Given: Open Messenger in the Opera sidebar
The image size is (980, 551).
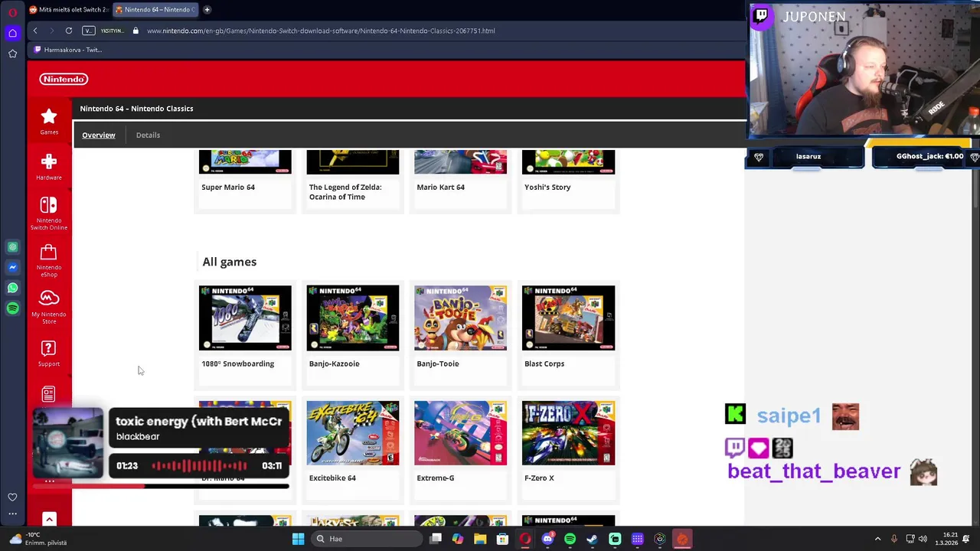Looking at the screenshot, I should [12, 267].
